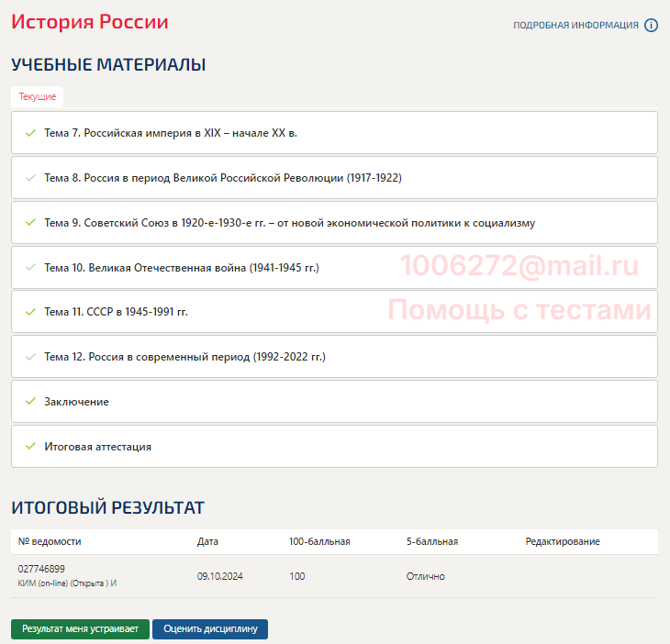670x644 pixels.
Task: Click the green checkmark icon for Тема 9
Action: pyautogui.click(x=30, y=223)
